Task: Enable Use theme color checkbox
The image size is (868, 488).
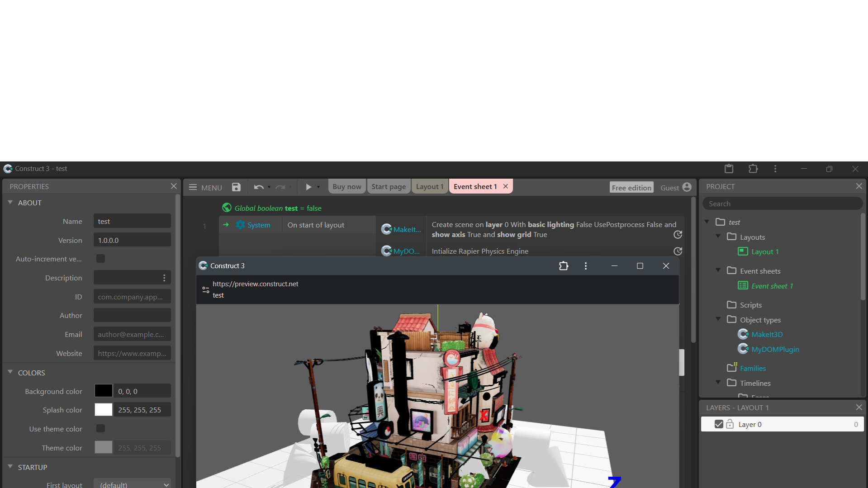Action: point(100,428)
